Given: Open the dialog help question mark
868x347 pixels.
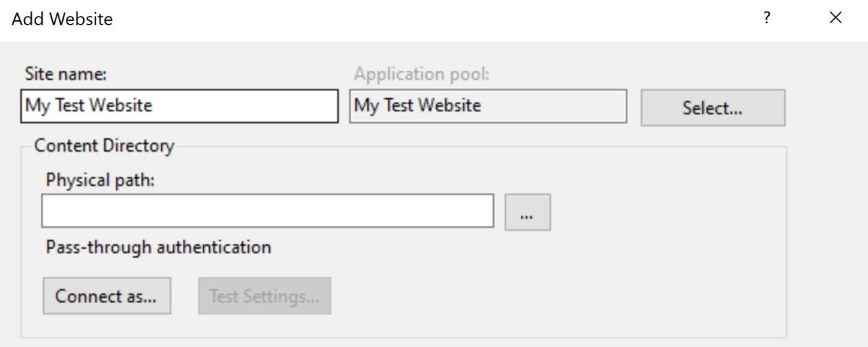Looking at the screenshot, I should 766,19.
